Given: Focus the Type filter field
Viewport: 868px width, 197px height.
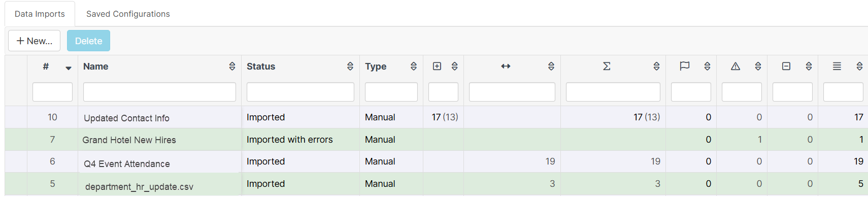Looking at the screenshot, I should [391, 92].
